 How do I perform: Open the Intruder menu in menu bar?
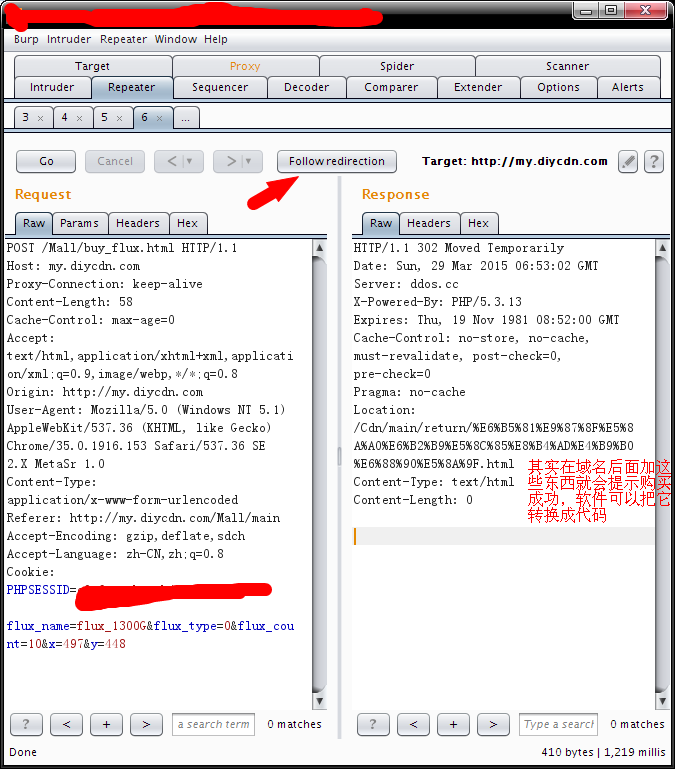(x=69, y=39)
